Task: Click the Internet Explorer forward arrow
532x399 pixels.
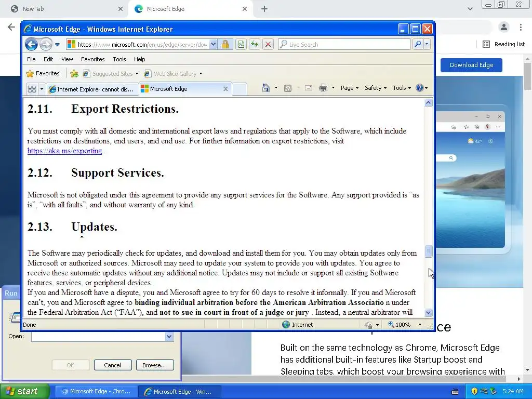Action: click(46, 44)
